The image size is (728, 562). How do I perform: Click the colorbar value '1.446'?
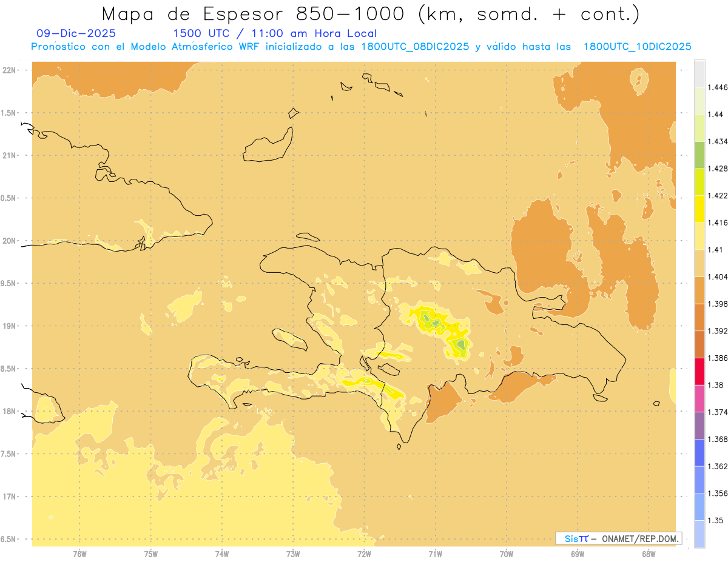[x=719, y=87]
